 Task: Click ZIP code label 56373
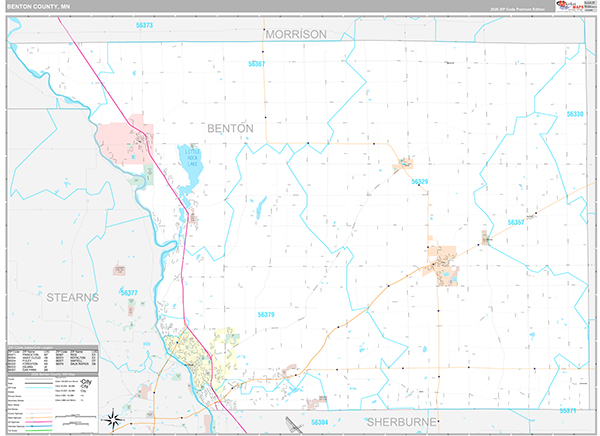[144, 25]
